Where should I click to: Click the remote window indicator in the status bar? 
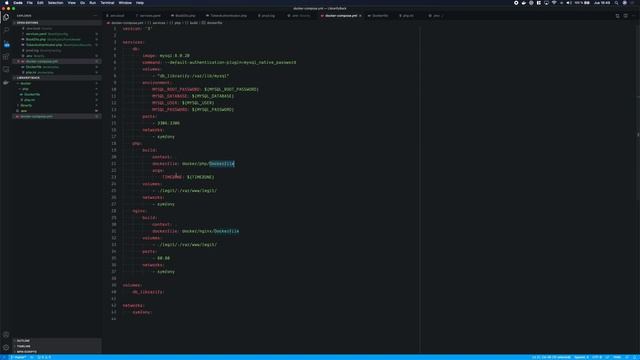tap(3, 357)
